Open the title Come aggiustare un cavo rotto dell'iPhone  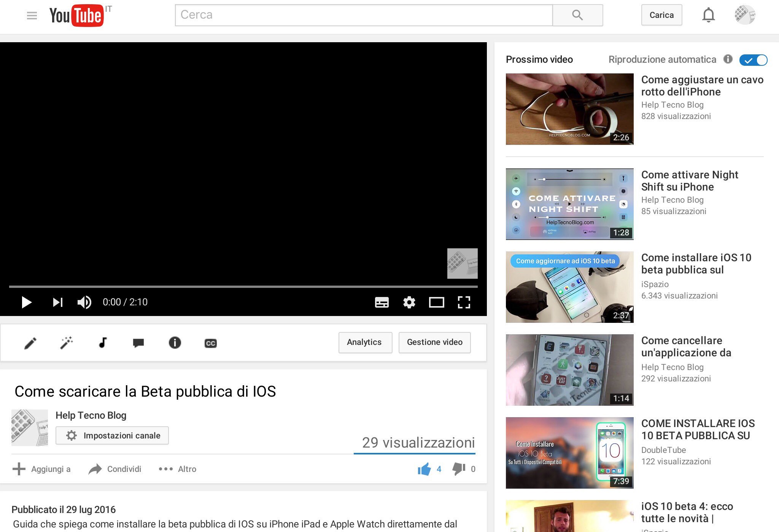702,86
